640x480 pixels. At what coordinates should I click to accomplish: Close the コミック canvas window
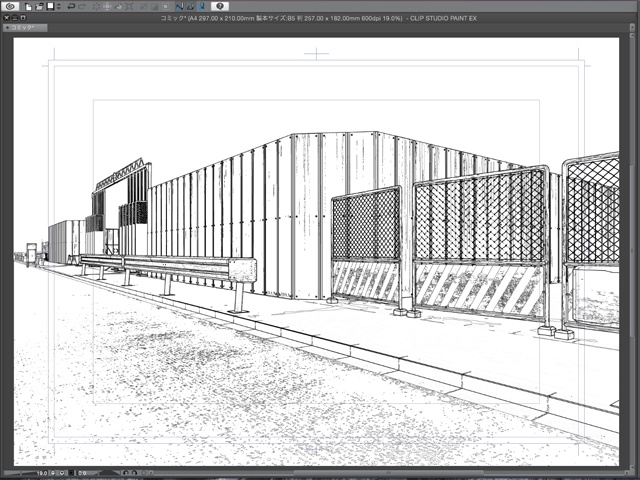[6, 18]
